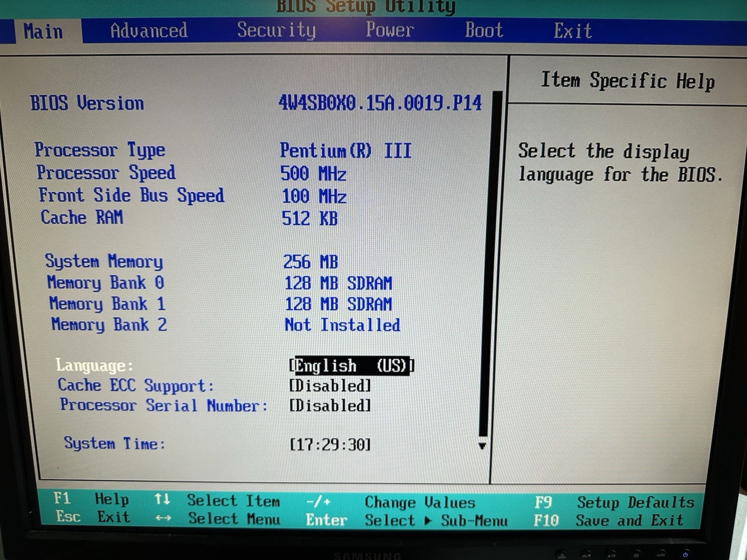This screenshot has width=747, height=560.
Task: Open the Security menu tab
Action: (276, 30)
